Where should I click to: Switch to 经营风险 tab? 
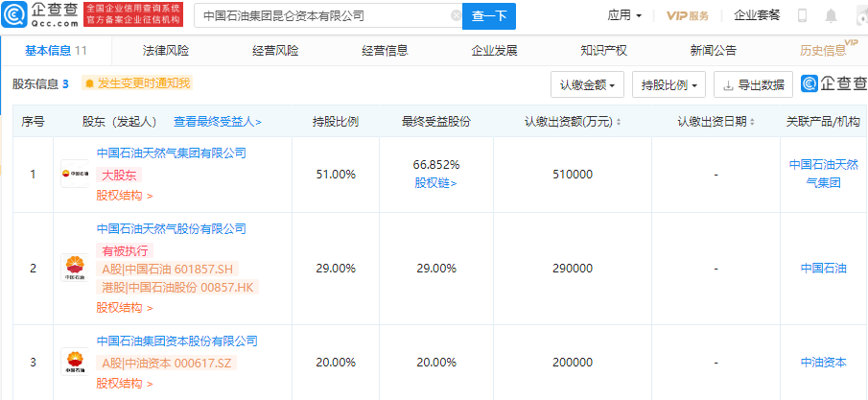click(x=275, y=51)
